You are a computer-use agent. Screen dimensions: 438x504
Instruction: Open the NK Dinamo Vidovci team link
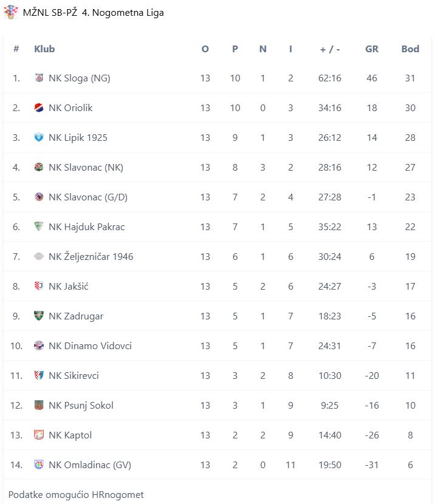pos(90,346)
